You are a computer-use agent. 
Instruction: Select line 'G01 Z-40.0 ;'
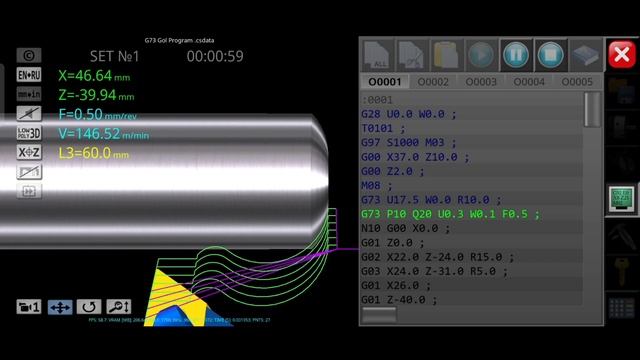[x=399, y=300]
